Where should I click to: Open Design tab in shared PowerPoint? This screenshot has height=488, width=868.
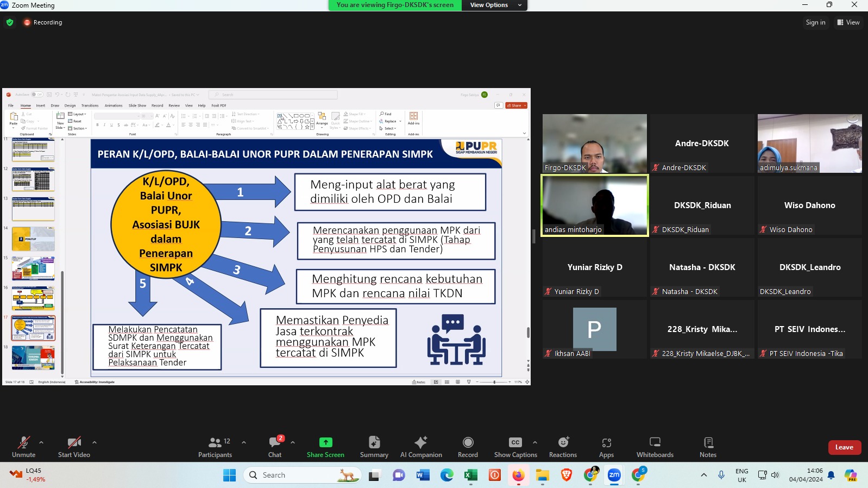70,105
